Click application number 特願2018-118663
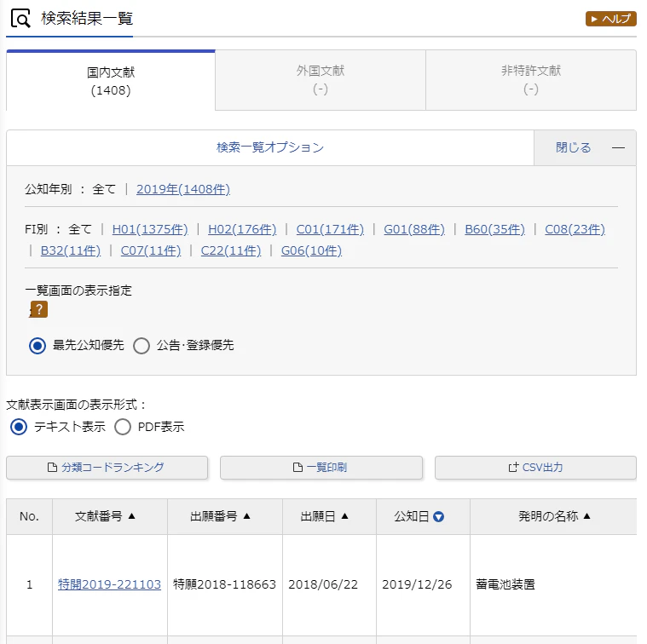Viewport: 647px width, 644px height. [224, 584]
